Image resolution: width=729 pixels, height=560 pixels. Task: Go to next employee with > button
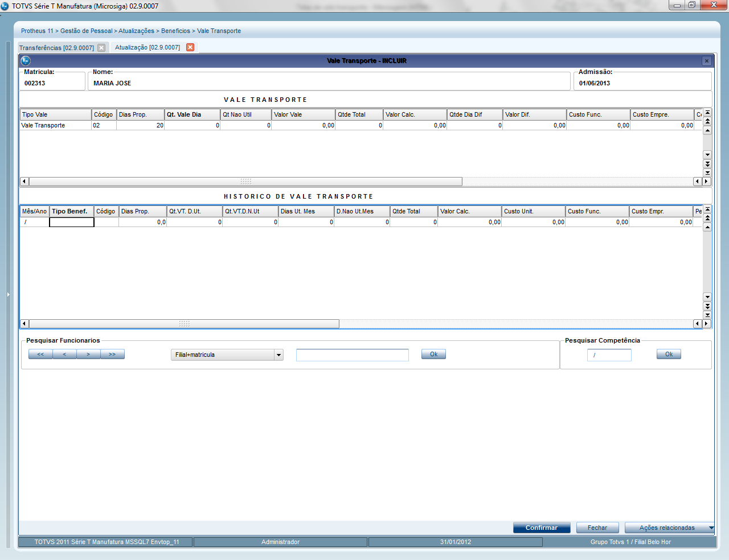click(x=88, y=355)
